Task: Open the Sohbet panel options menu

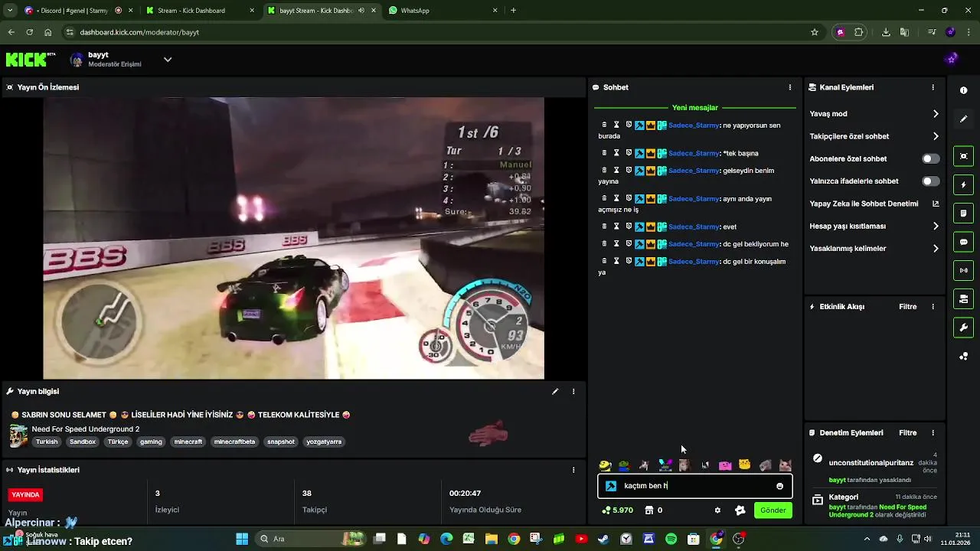Action: [790, 87]
